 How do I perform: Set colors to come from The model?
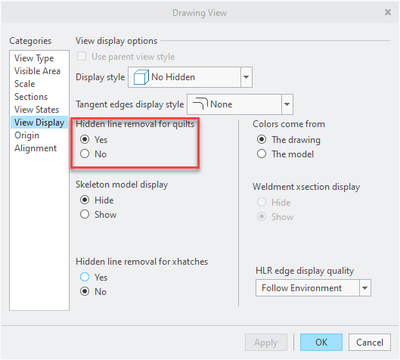pos(261,154)
